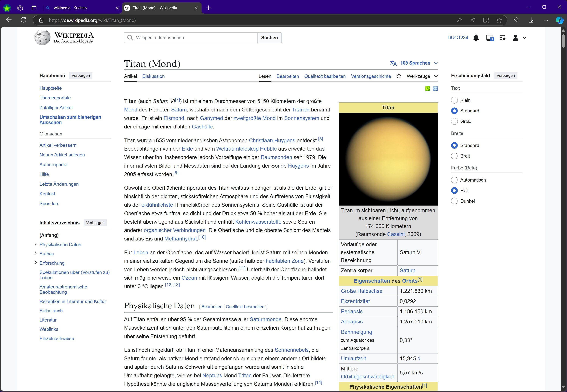Select the Groß text size option
567x392 pixels.
[455, 121]
